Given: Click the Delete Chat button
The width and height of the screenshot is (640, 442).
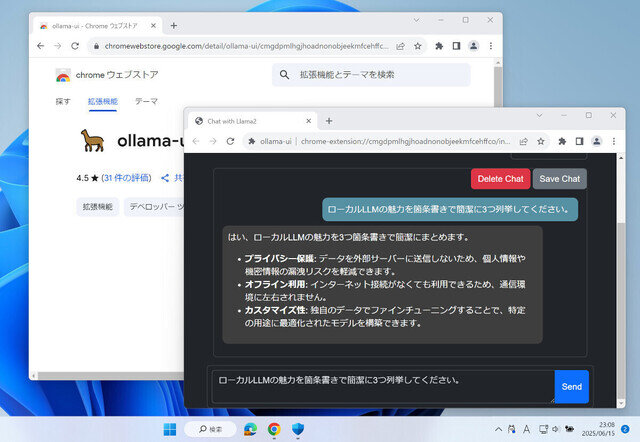Looking at the screenshot, I should click(500, 179).
